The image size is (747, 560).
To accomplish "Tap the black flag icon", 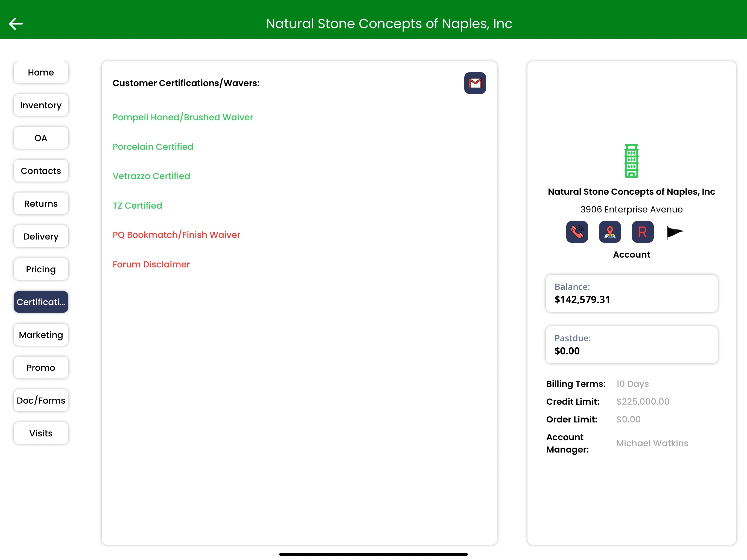I will tap(674, 232).
